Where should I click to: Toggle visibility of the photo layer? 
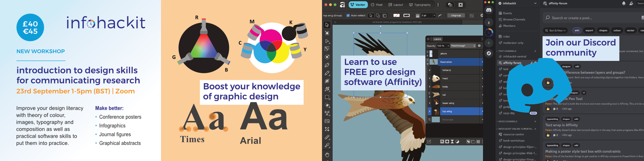pos(482,53)
